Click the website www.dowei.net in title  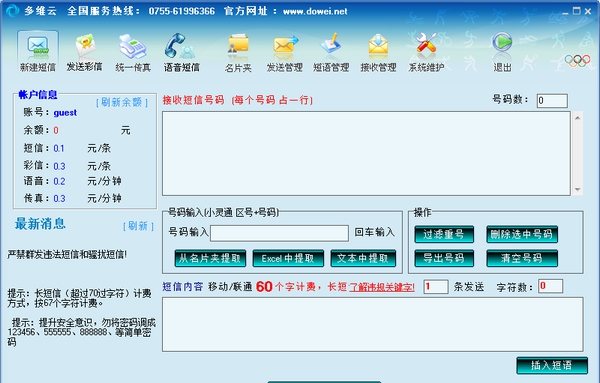tap(315, 11)
